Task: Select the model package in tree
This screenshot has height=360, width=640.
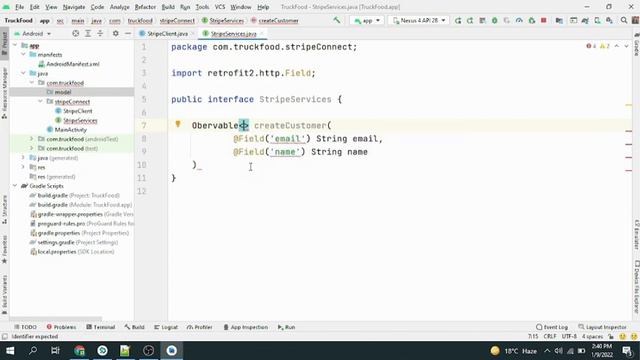Action: [63, 92]
